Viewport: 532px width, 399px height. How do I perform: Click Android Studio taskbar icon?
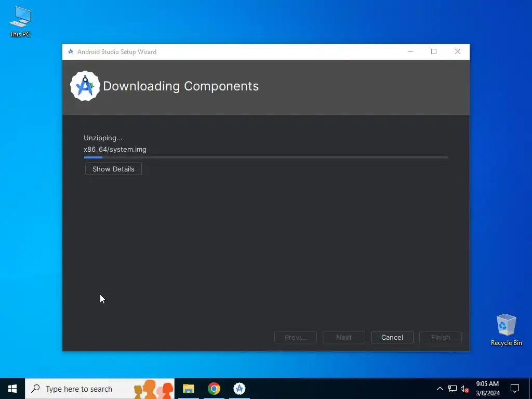pyautogui.click(x=240, y=389)
